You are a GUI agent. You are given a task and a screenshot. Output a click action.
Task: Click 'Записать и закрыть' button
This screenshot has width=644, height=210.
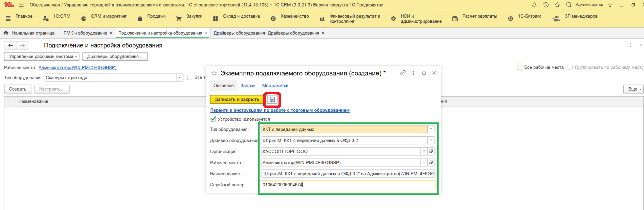[237, 99]
